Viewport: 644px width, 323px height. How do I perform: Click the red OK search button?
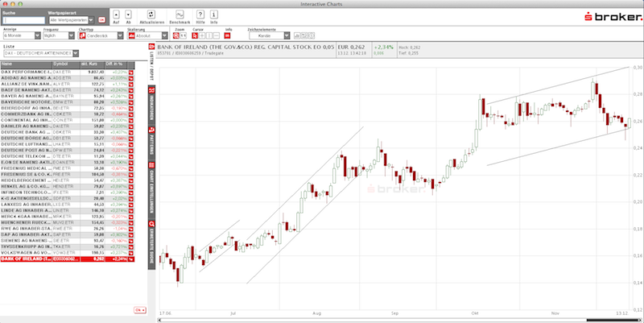click(x=101, y=19)
